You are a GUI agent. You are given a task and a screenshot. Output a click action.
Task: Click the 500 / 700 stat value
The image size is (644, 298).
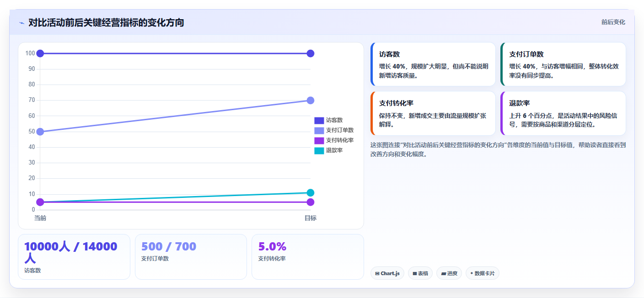click(169, 247)
